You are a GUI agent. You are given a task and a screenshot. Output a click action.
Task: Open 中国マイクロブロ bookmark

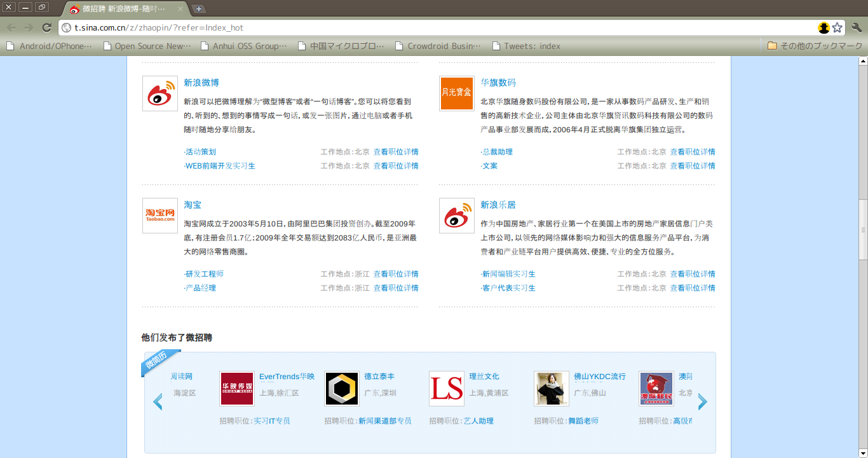341,46
